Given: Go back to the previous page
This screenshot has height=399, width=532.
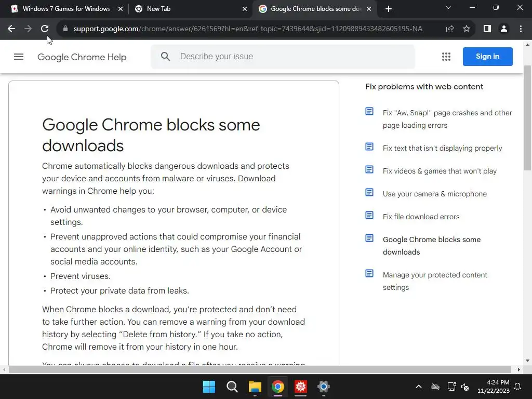Looking at the screenshot, I should point(11,29).
